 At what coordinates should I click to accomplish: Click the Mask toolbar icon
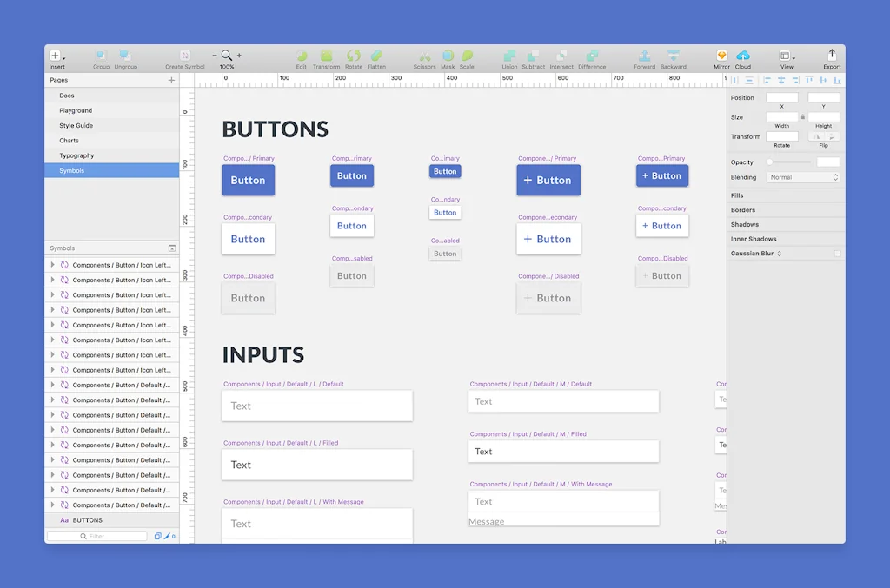point(447,54)
